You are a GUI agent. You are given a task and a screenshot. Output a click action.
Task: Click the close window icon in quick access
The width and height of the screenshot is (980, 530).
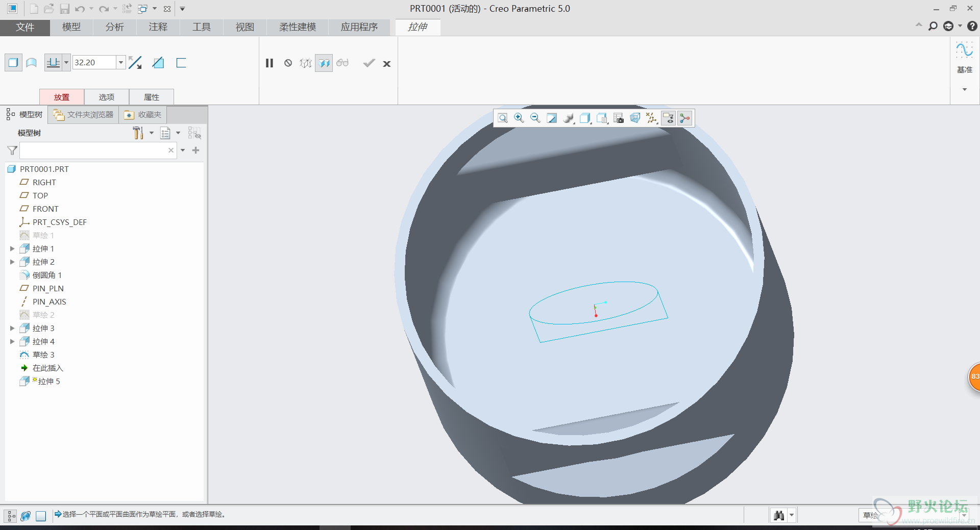tap(167, 9)
